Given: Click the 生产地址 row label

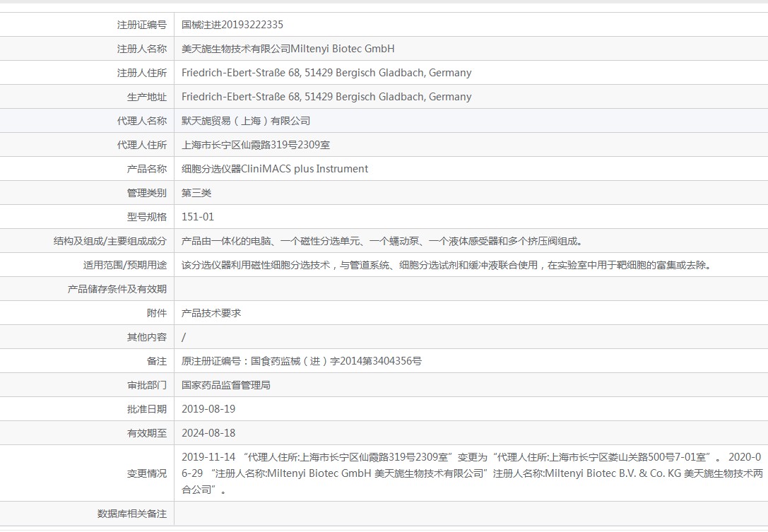Looking at the screenshot, I should [146, 97].
